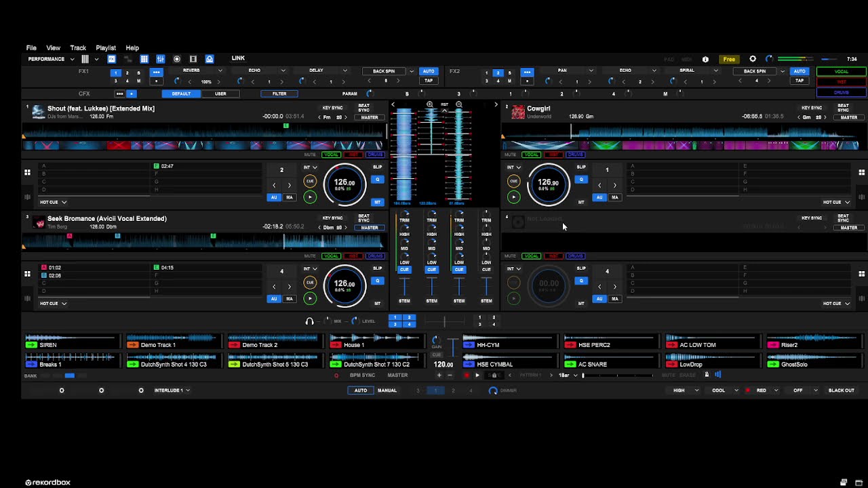Click the yellow Free button
The width and height of the screenshot is (868, 488).
pyautogui.click(x=729, y=59)
